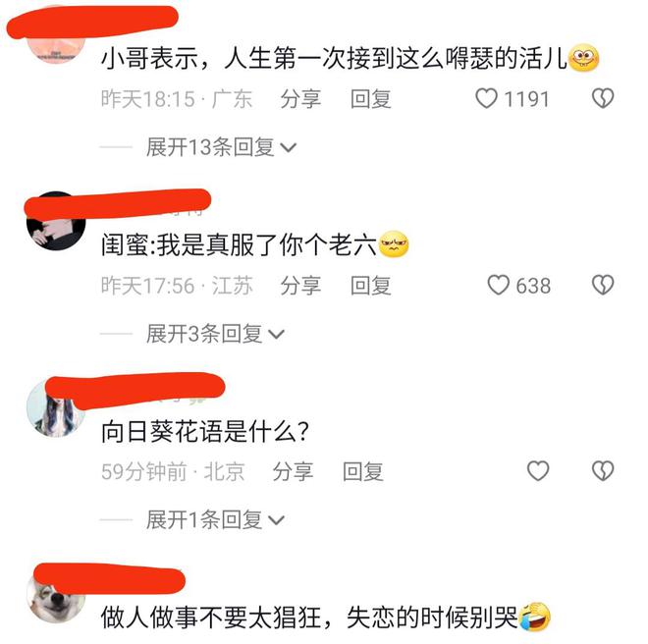Like the 闺蜜 comment with 638 likes
648x644 pixels.
coord(499,286)
